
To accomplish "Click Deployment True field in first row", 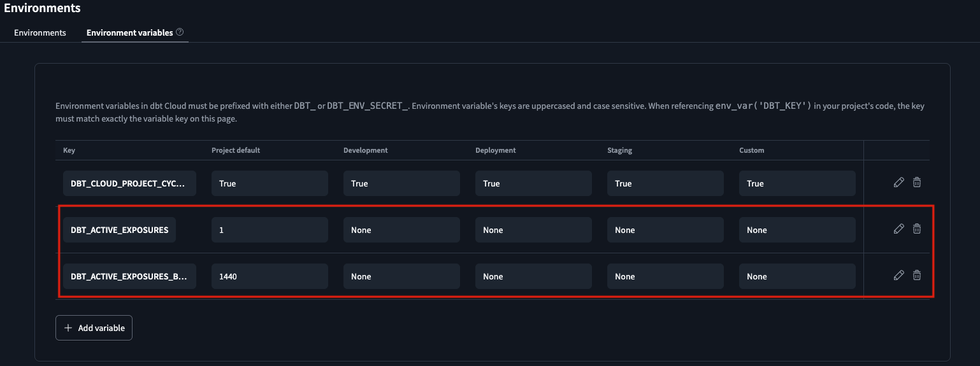I will [533, 183].
